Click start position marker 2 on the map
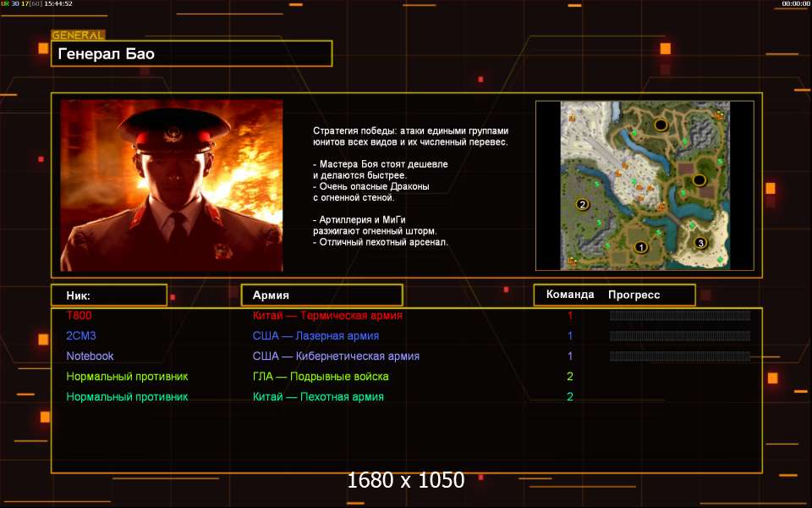 tap(582, 204)
